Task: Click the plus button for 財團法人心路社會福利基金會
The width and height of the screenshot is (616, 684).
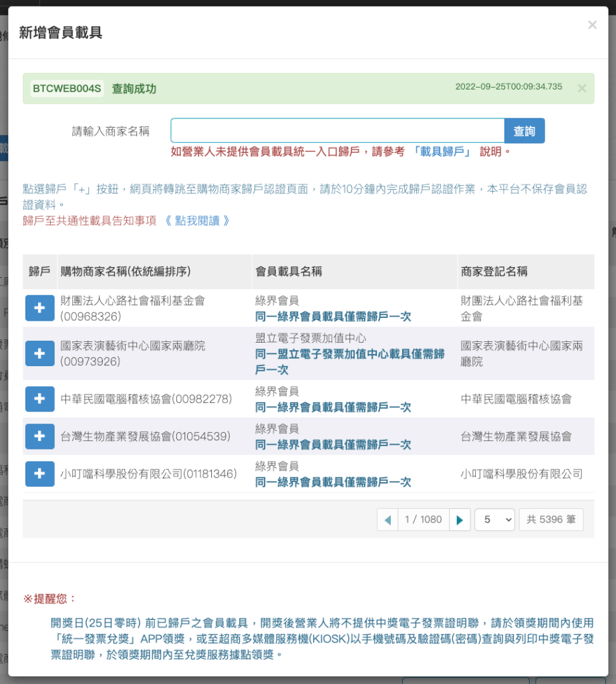Action: tap(39, 308)
